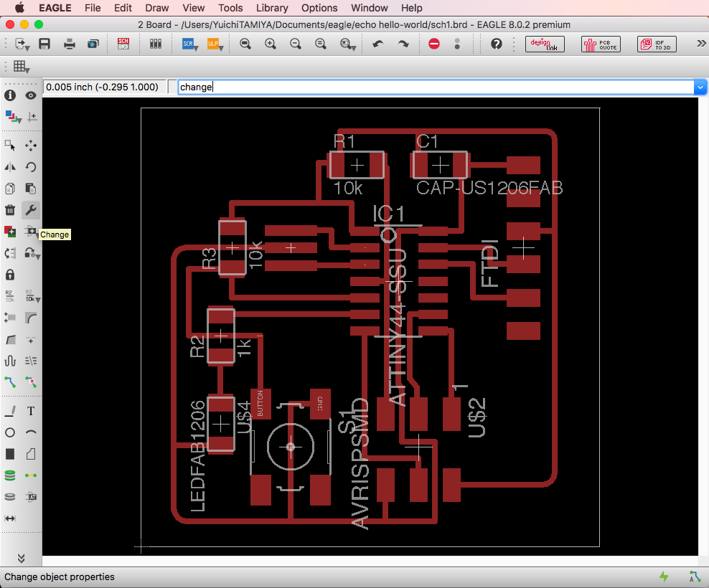709x588 pixels.
Task: Select the Rotate tool
Action: tap(30, 167)
